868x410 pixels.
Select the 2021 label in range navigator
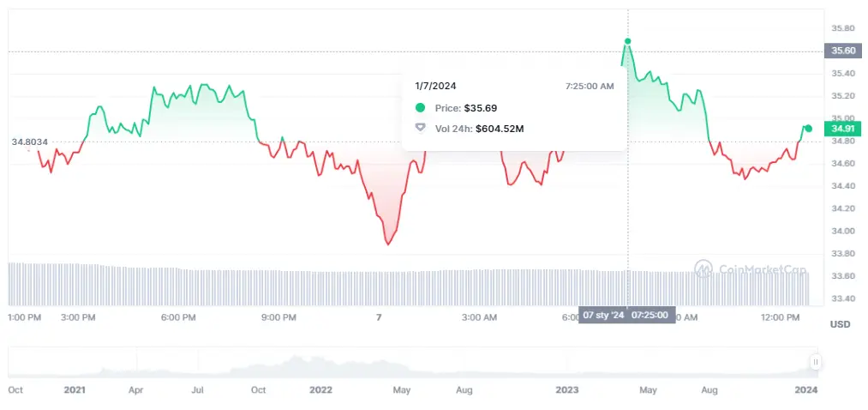[x=75, y=390]
